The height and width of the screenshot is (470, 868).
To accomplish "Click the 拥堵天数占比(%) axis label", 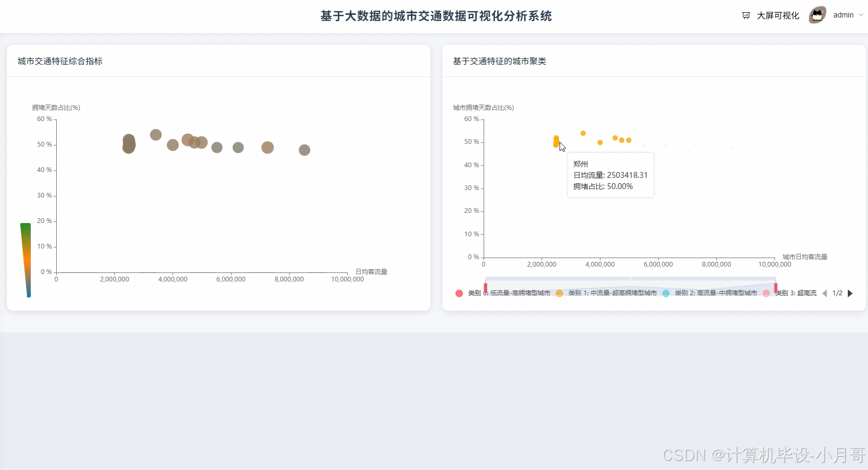I will 56,108.
